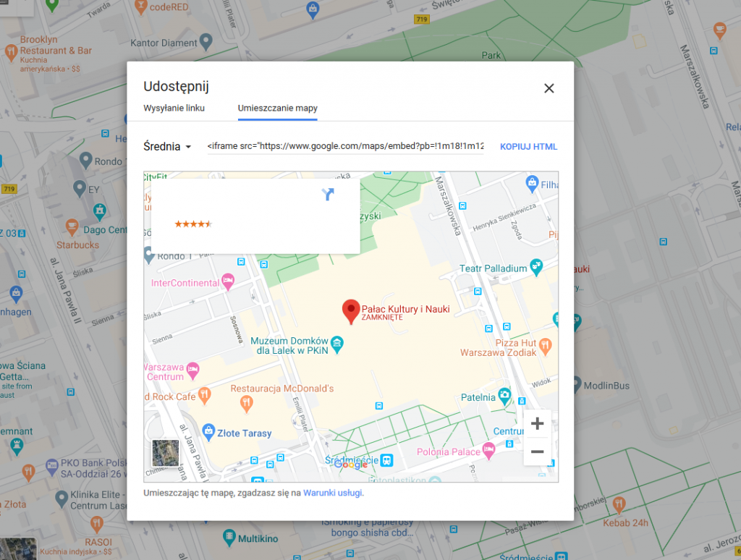Viewport: 741px width, 560px height.
Task: Click the Starbucks cafe marker
Action: click(x=72, y=227)
